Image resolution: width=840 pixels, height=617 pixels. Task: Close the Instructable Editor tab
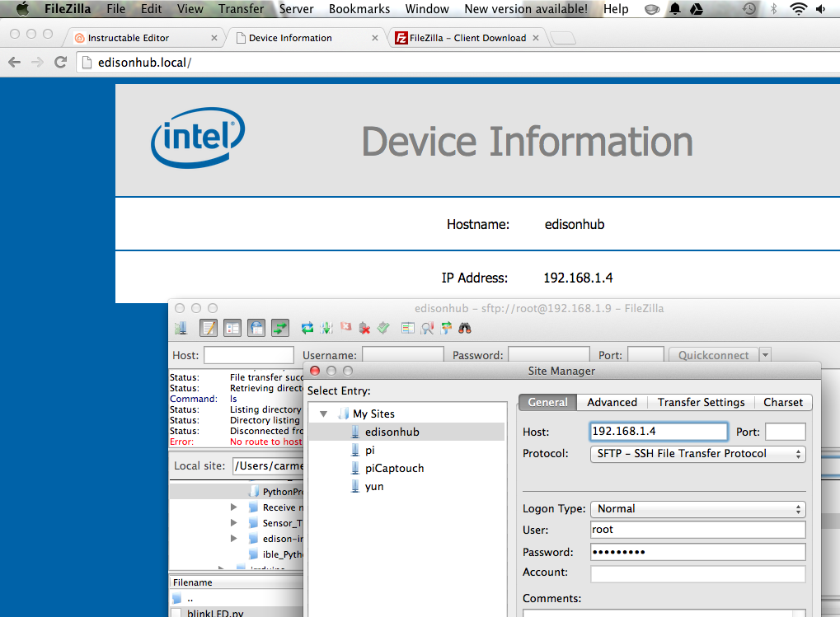click(214, 38)
